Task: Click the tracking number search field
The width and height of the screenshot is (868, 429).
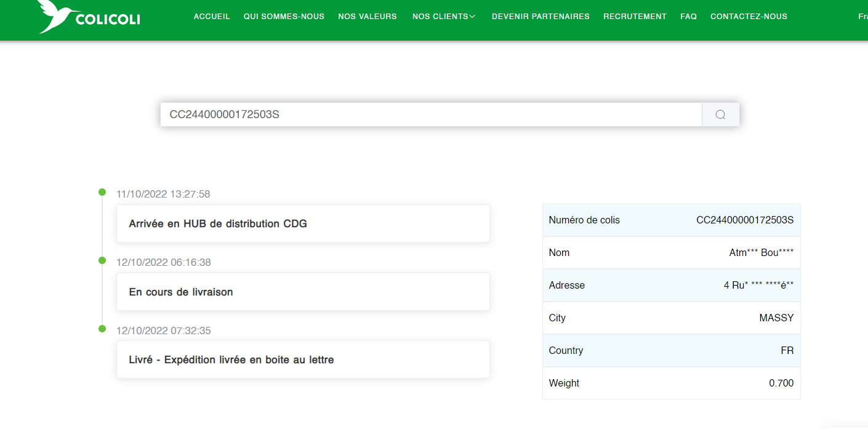Action: [431, 114]
